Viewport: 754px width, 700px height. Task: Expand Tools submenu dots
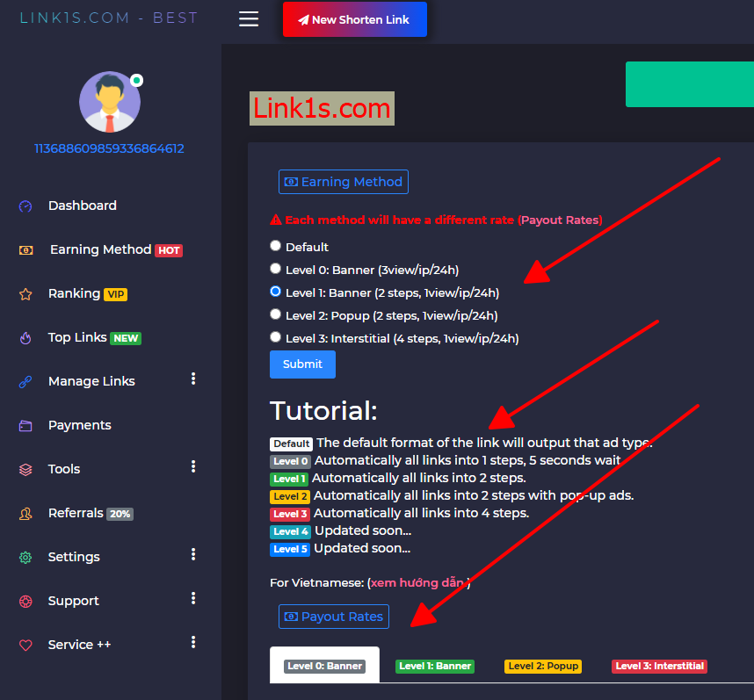(x=193, y=466)
